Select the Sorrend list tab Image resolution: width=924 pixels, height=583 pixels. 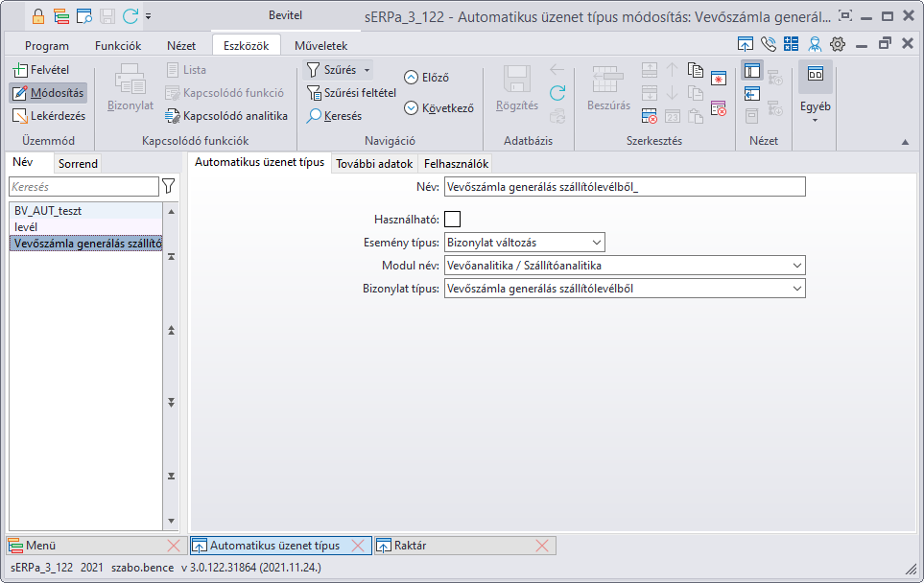[x=78, y=164]
